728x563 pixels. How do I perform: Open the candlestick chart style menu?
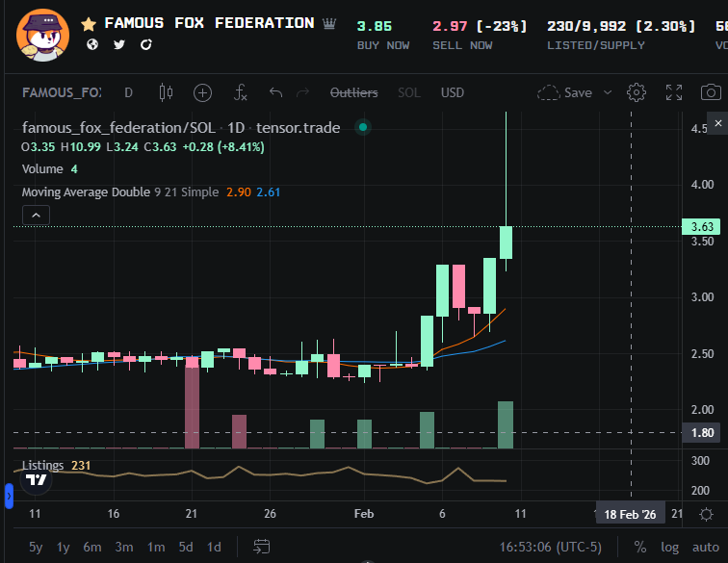166,92
